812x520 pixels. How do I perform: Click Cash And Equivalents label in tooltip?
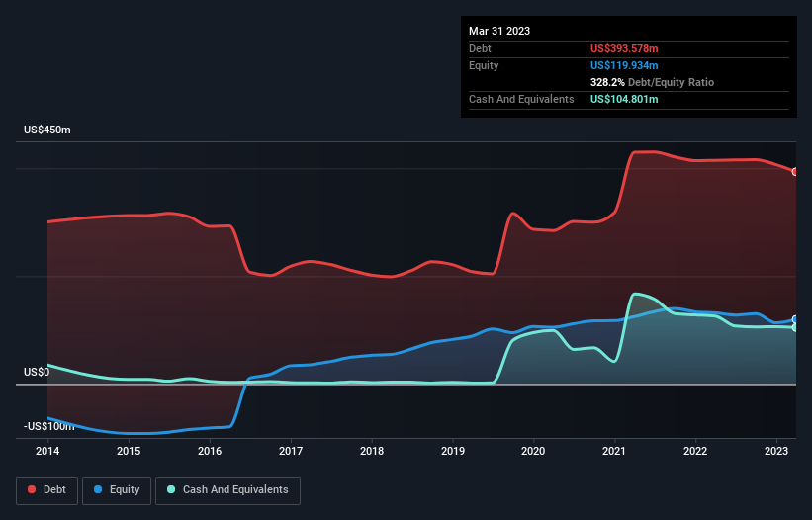click(x=521, y=99)
